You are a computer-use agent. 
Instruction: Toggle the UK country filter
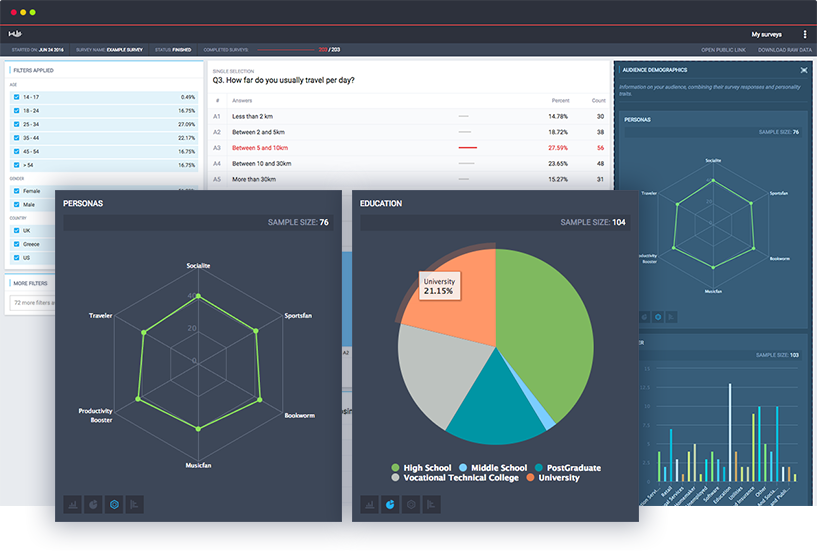[x=17, y=230]
